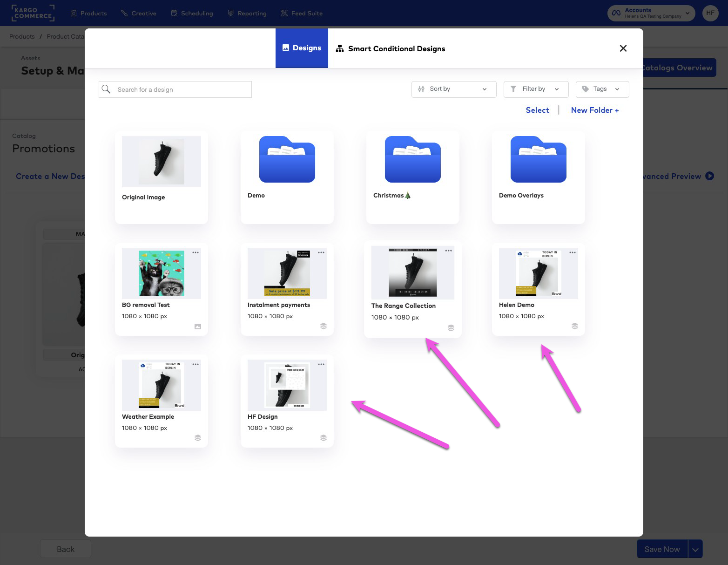Open the Save Now dropdown arrow
The height and width of the screenshot is (565, 728).
(695, 549)
